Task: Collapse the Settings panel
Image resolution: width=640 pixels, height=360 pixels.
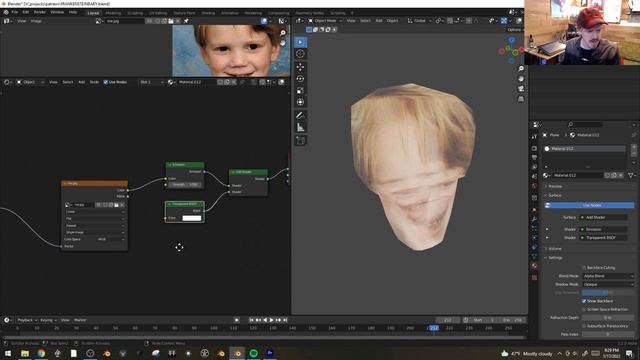Action: 554,258
